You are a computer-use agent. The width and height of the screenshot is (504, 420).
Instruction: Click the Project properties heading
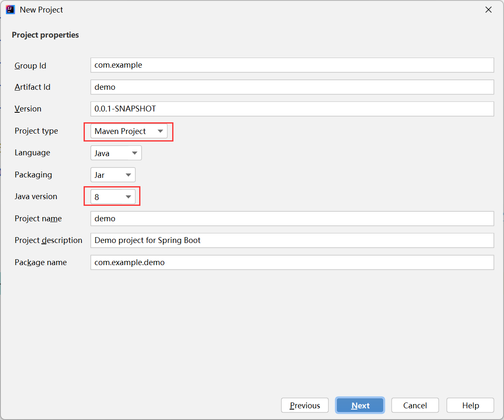click(x=45, y=35)
